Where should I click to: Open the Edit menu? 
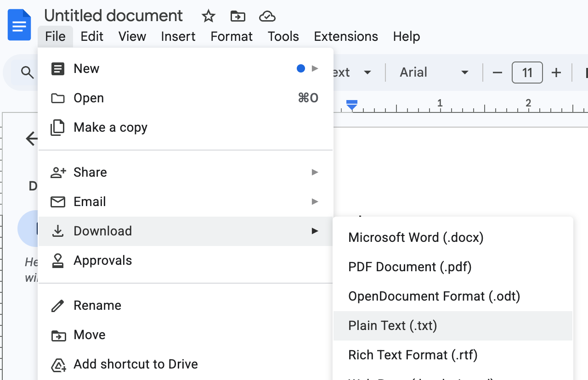tap(92, 37)
